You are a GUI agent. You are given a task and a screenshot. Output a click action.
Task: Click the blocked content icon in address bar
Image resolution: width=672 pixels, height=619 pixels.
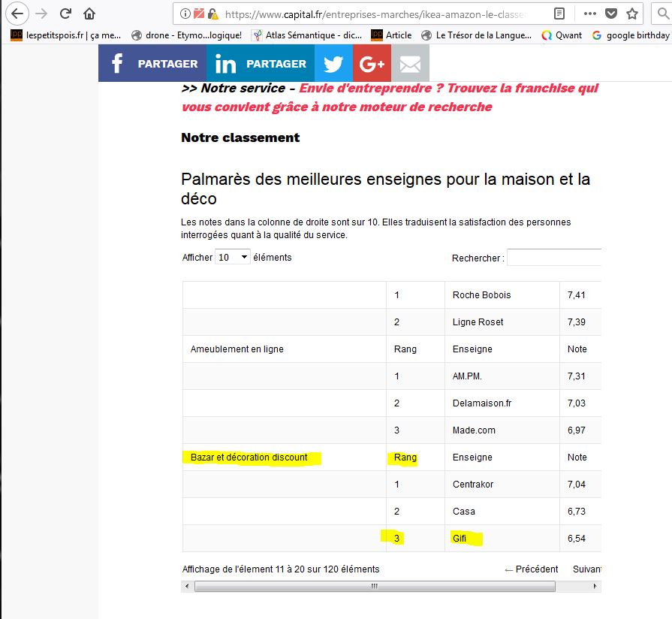[199, 14]
